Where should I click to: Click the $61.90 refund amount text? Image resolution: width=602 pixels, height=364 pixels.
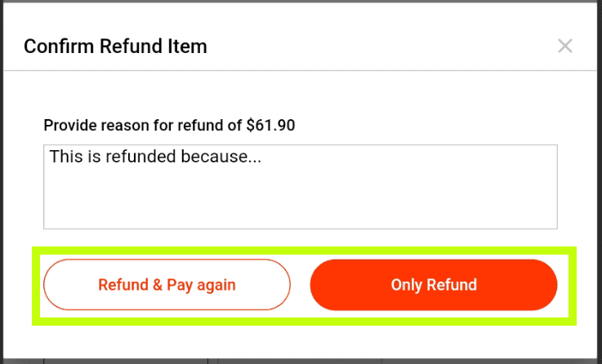(x=270, y=126)
